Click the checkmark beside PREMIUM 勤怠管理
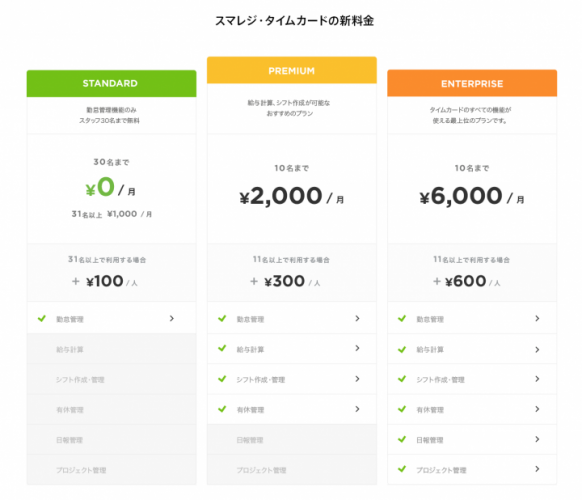Viewport: 582px width, 500px height. [x=222, y=318]
